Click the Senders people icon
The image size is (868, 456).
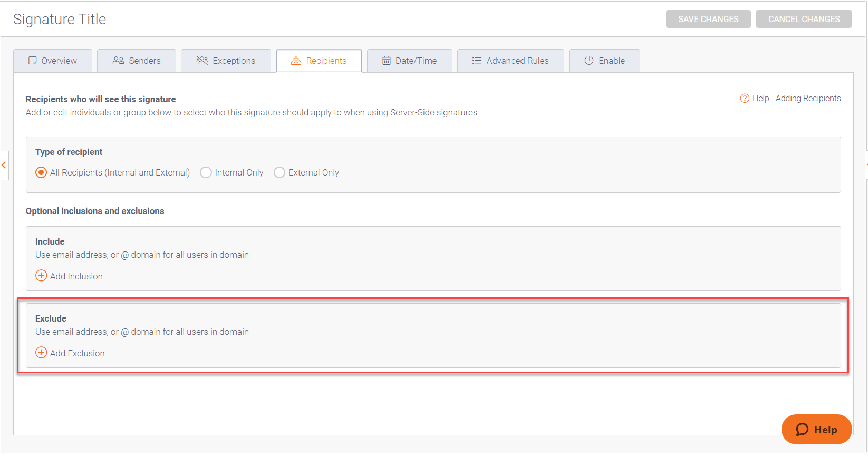pyautogui.click(x=118, y=61)
